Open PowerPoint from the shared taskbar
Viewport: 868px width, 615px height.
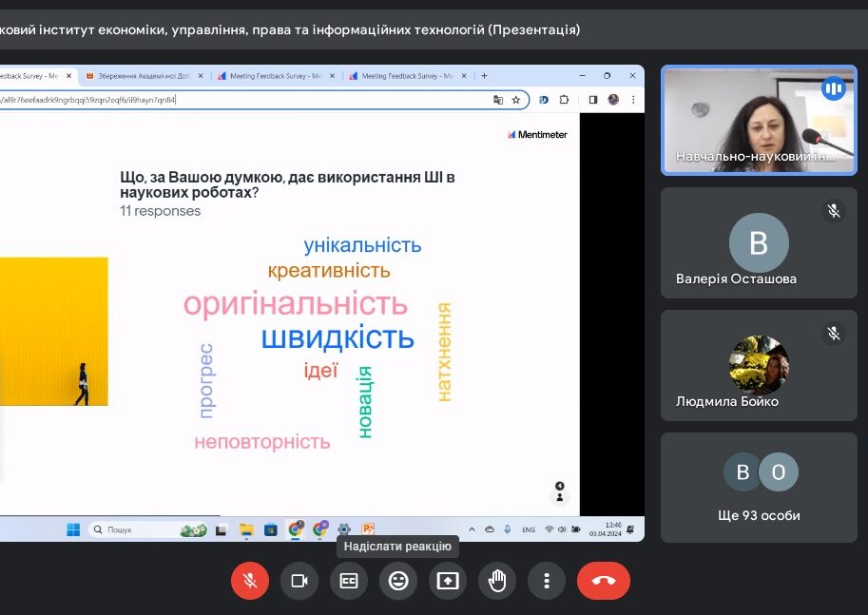click(368, 529)
